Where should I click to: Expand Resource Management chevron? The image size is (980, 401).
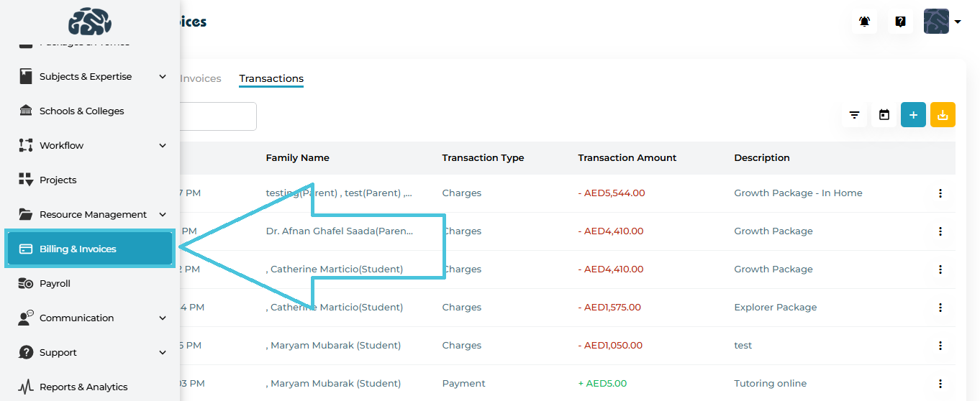click(x=163, y=215)
